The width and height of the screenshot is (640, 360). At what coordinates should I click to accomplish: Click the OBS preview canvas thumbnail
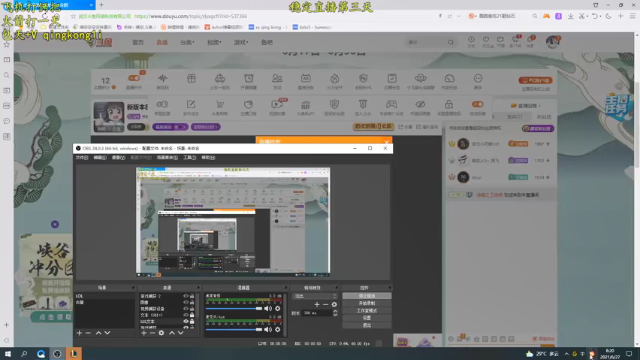click(233, 222)
